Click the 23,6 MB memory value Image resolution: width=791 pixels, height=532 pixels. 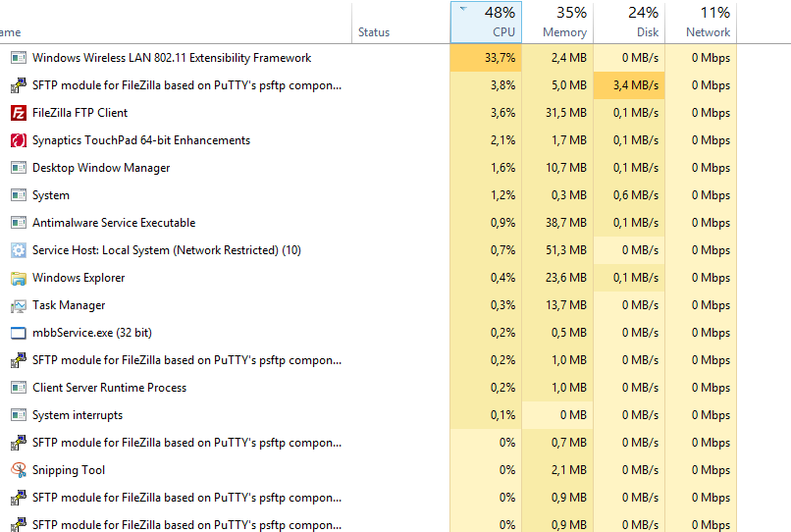click(x=566, y=278)
